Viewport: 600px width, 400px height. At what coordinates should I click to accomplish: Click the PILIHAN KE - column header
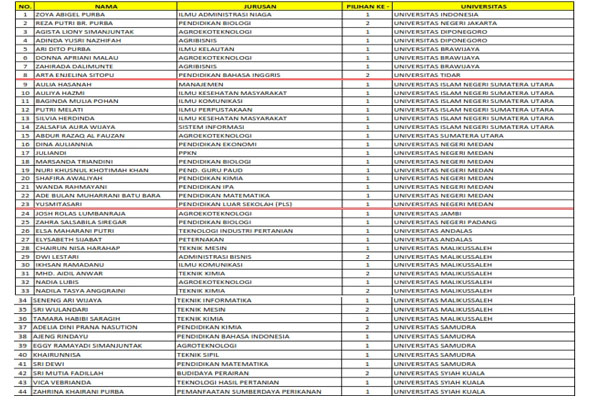coord(367,7)
